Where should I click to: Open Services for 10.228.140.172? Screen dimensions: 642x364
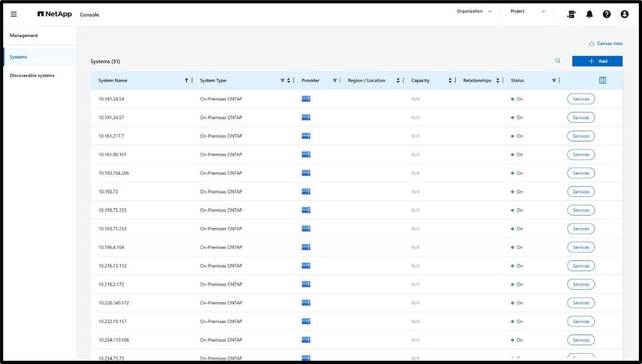click(580, 302)
